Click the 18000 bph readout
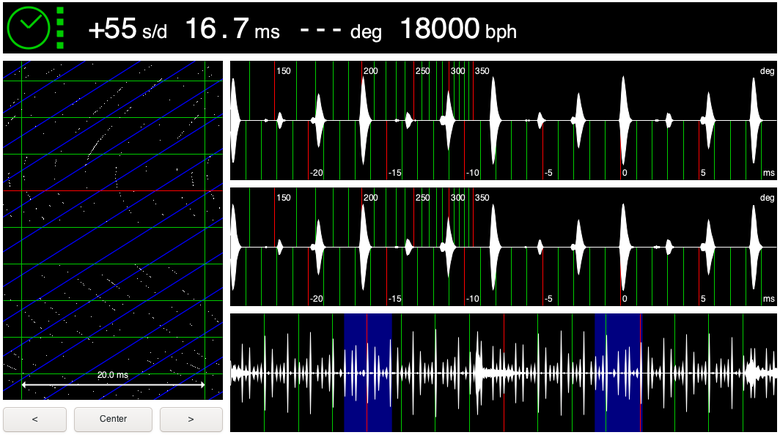The height and width of the screenshot is (435, 780). 458,29
